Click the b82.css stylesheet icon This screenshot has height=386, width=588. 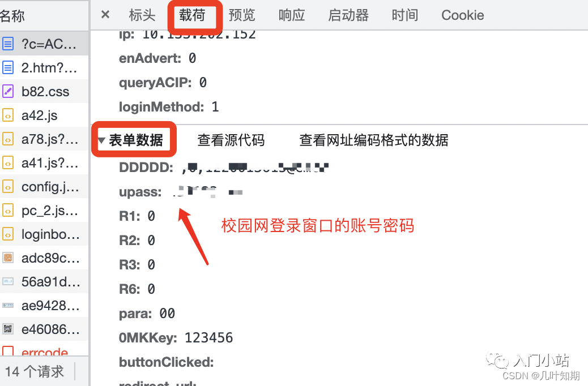(8, 92)
